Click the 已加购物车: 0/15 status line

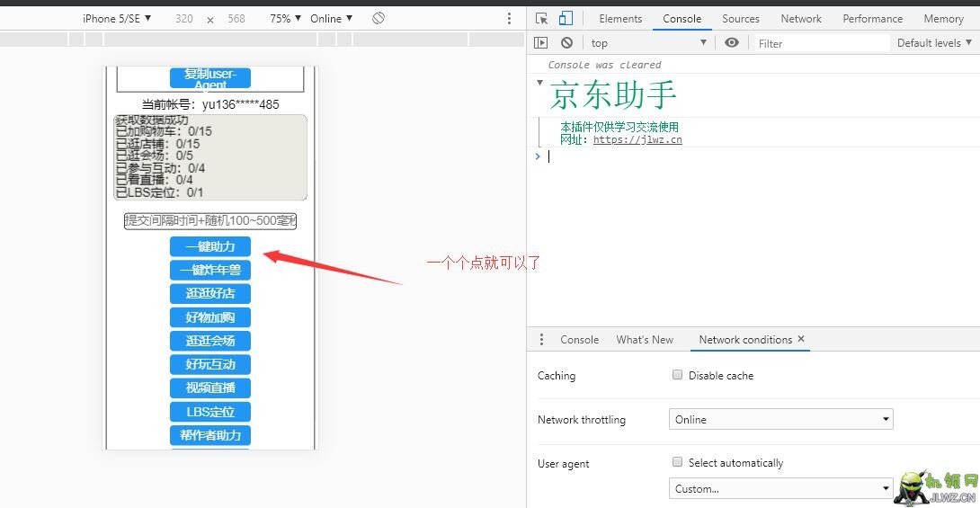click(164, 132)
